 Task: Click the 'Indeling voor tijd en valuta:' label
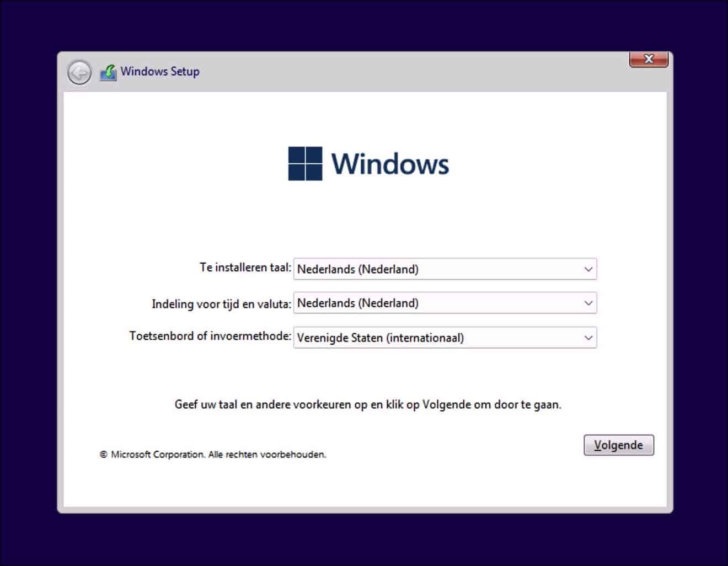tap(221, 304)
